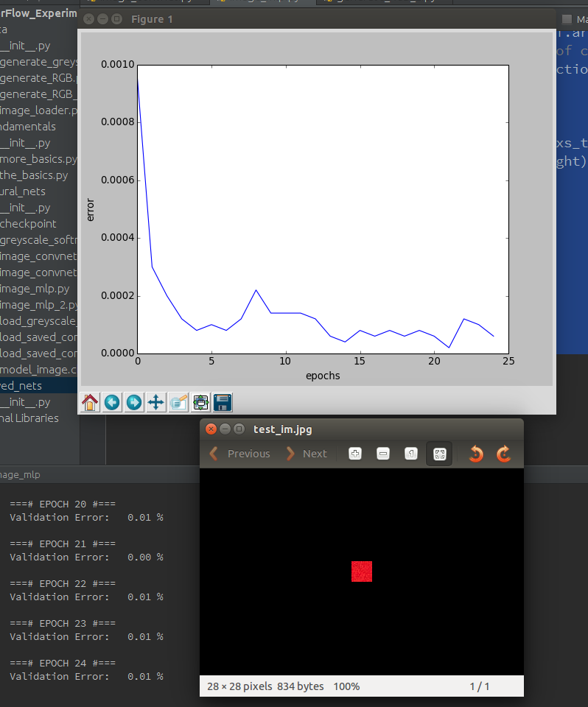The width and height of the screenshot is (588, 707).
Task: Open more_basics.py file
Action: [38, 159]
